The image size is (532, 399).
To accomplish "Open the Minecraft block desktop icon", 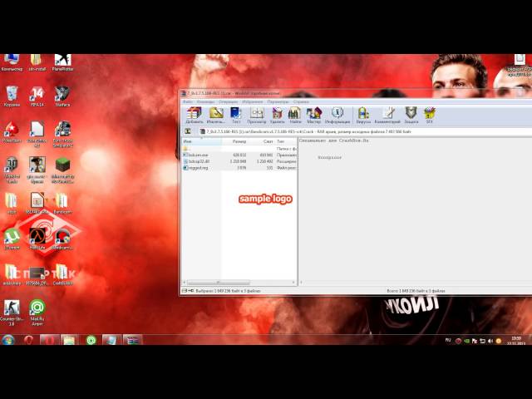I will [63, 170].
